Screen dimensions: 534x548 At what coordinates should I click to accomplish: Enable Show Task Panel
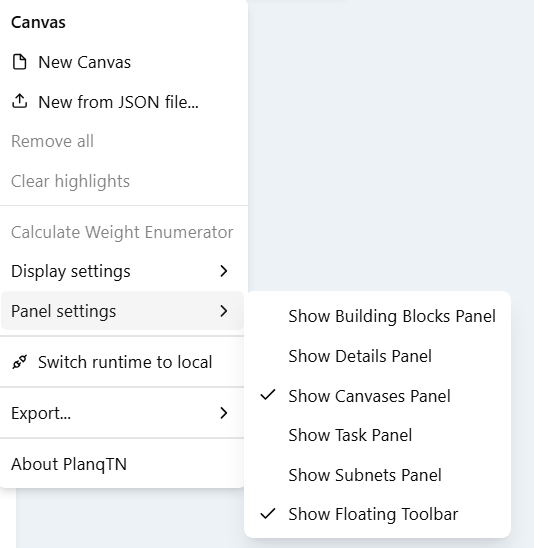coord(377,435)
